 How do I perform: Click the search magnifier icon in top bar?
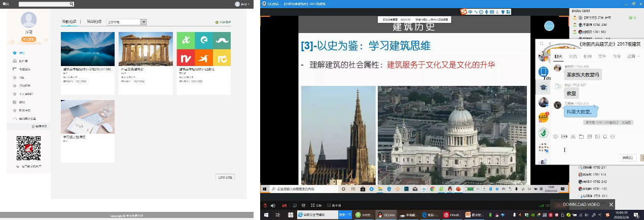click(x=71, y=4)
